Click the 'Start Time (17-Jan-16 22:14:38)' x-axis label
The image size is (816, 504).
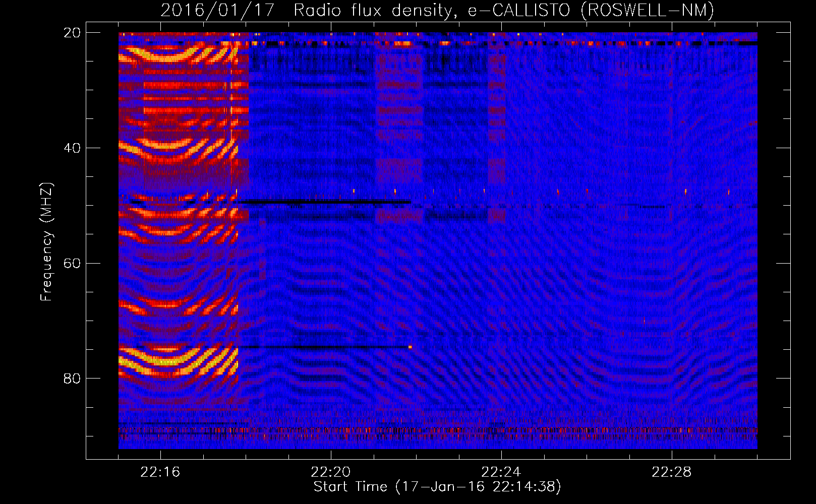coord(437,487)
